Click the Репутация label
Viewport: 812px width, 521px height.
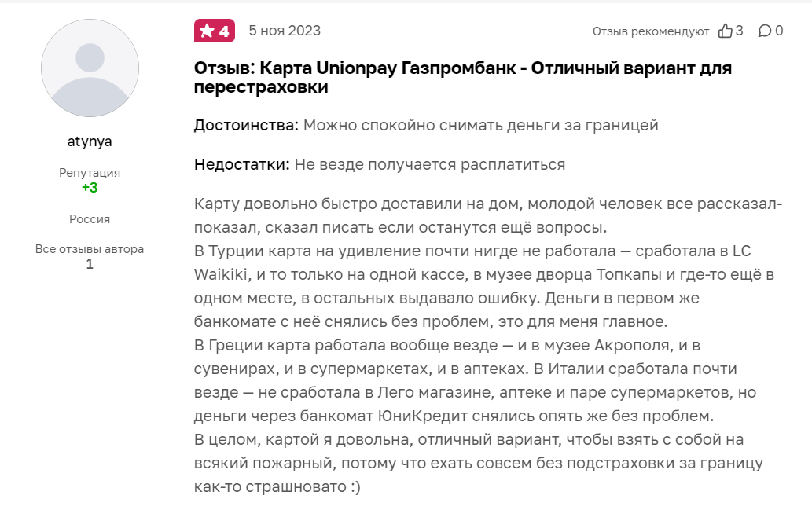90,173
